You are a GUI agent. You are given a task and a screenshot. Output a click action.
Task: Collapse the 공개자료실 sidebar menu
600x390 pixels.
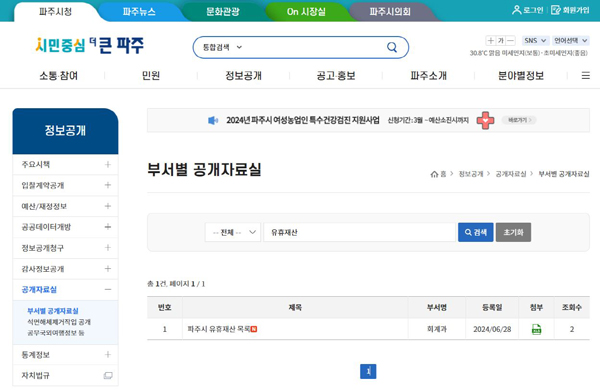(x=108, y=290)
